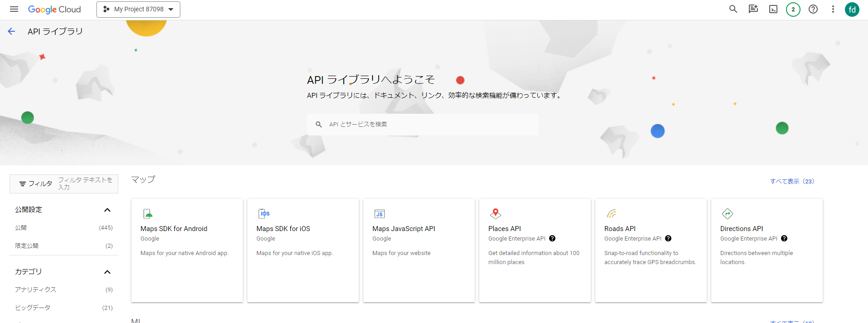This screenshot has width=868, height=323.
Task: Filter by 公開 (445)
Action: tap(64, 228)
